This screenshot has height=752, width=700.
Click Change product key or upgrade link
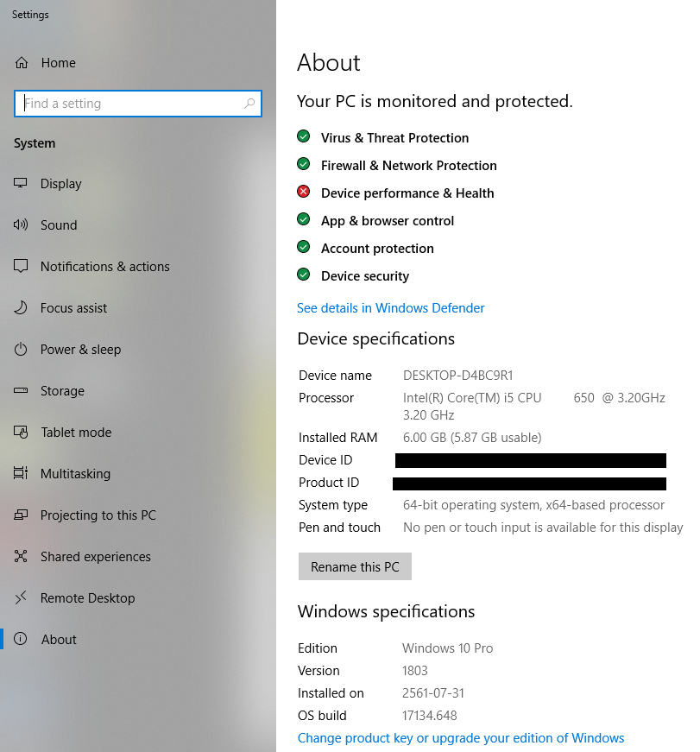click(x=460, y=738)
